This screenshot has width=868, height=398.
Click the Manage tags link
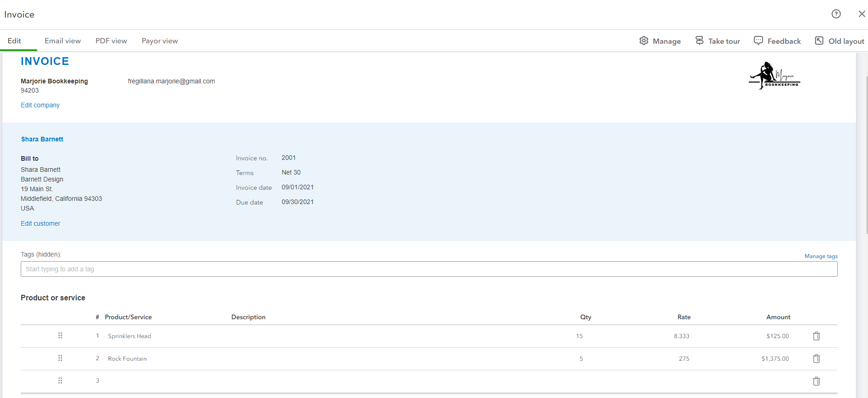pos(821,256)
